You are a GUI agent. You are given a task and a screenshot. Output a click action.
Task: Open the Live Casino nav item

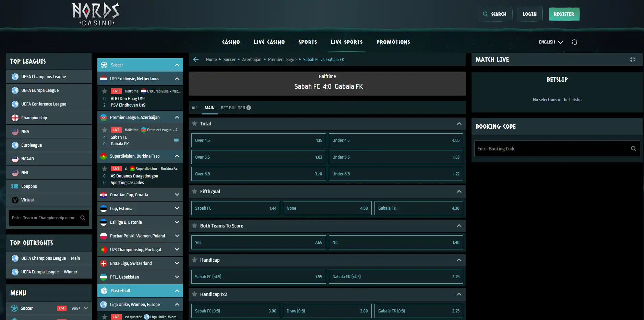(269, 42)
